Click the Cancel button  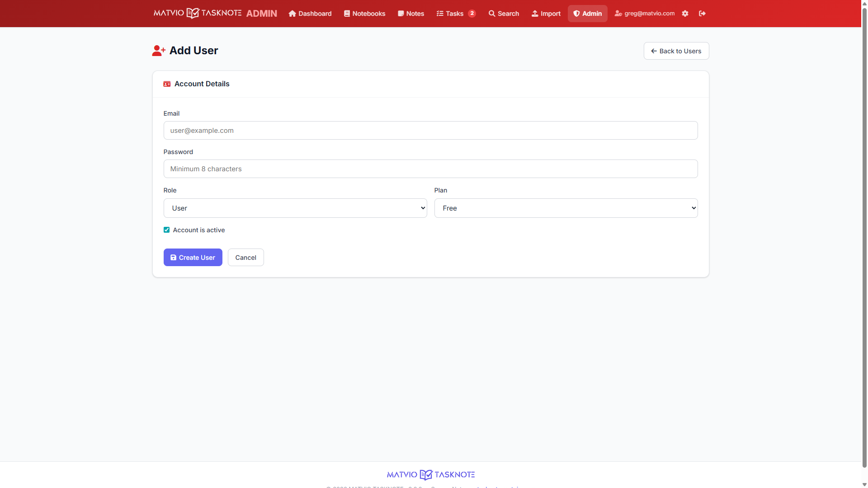pos(245,258)
